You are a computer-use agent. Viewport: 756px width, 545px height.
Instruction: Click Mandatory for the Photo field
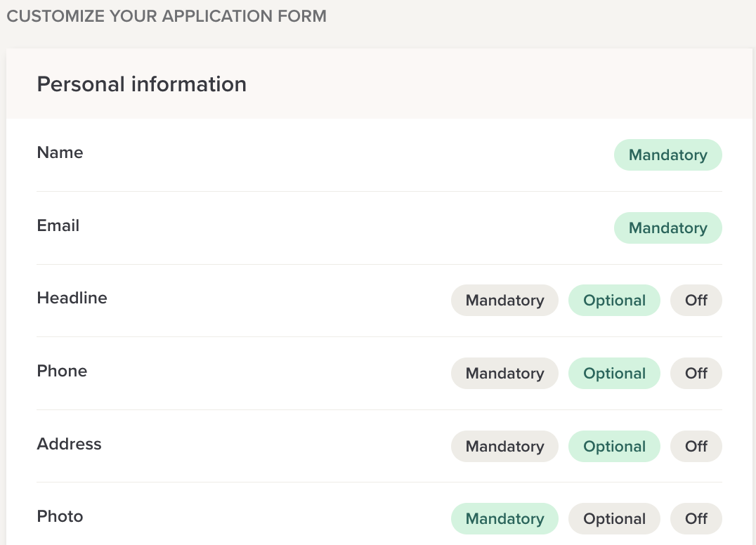pos(504,519)
